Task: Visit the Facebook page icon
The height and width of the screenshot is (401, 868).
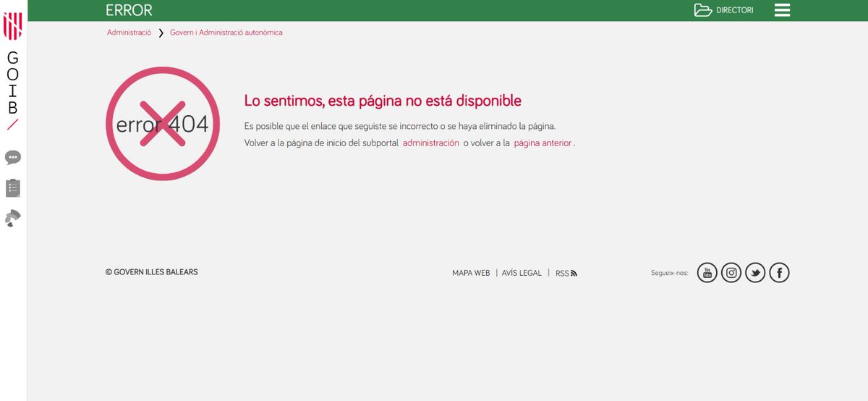Action: tap(779, 273)
